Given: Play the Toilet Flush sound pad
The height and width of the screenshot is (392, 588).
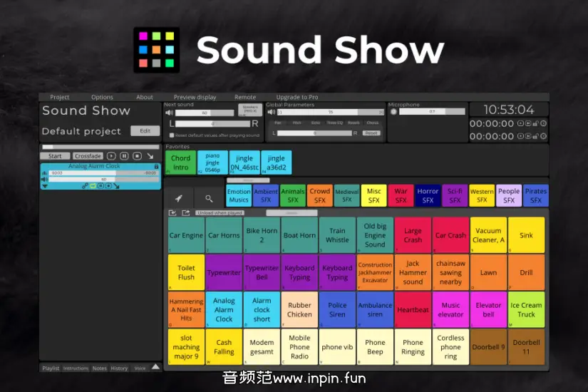Looking at the screenshot, I should pyautogui.click(x=186, y=272).
